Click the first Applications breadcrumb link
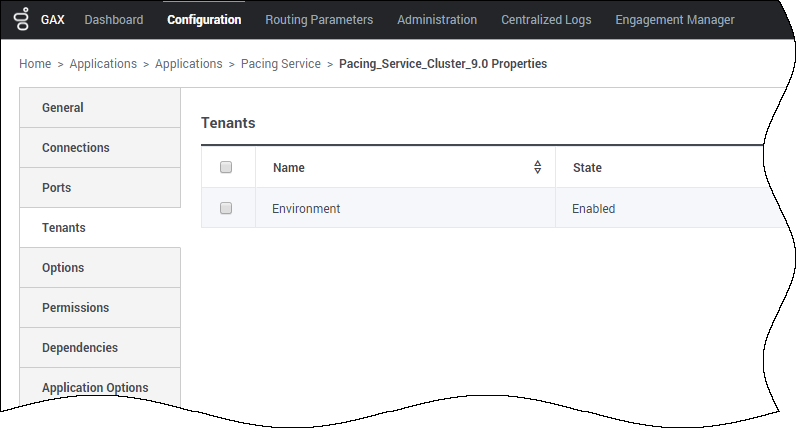Screen dimensions: 797x429 point(103,64)
